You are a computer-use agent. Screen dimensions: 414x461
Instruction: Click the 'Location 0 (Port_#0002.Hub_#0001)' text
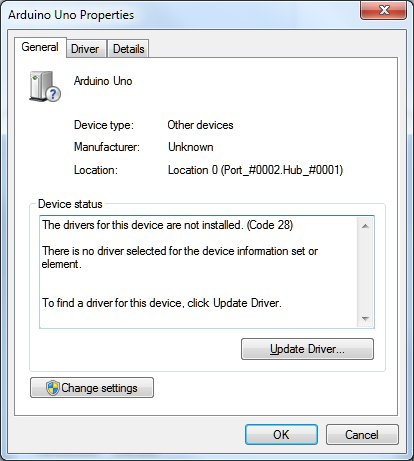[x=255, y=170]
